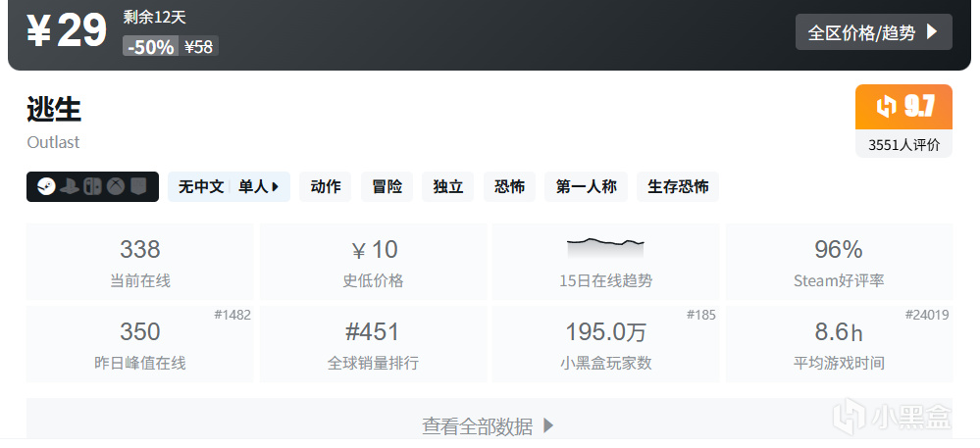Click the ¥58 original price
The image size is (980, 448).
coord(199,46)
